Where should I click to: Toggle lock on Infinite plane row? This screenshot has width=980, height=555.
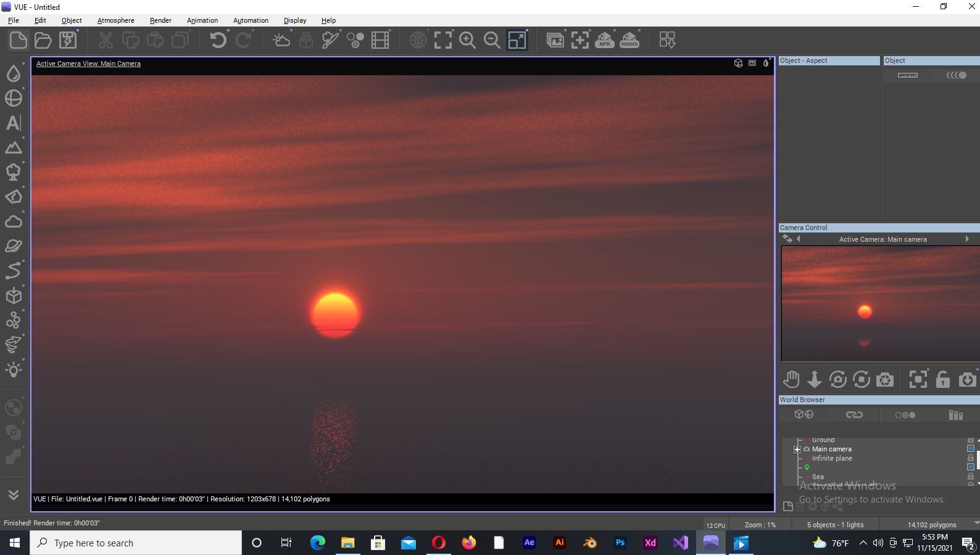pos(970,458)
